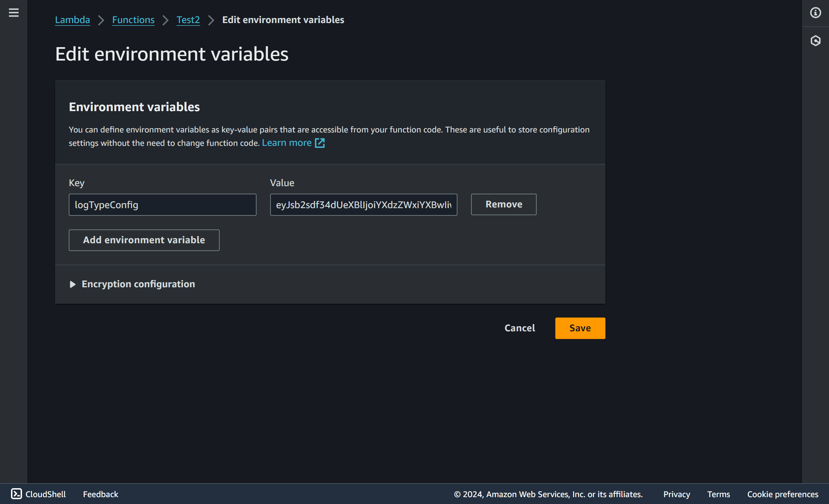Click the hexagon settings panel icon
Viewport: 829px width, 504px height.
tap(815, 41)
